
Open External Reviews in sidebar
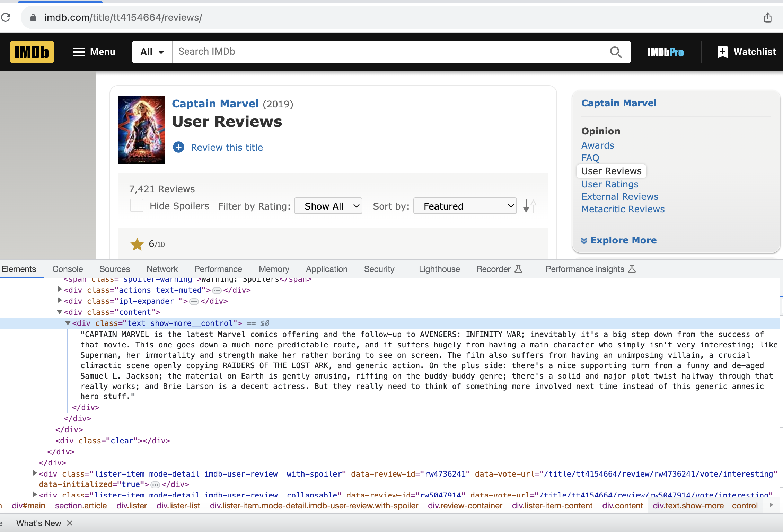(620, 197)
